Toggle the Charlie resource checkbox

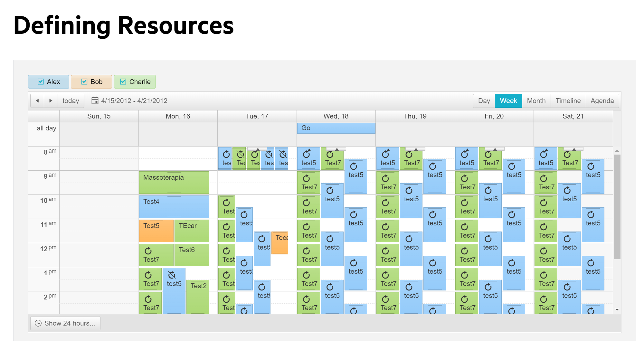pos(123,81)
